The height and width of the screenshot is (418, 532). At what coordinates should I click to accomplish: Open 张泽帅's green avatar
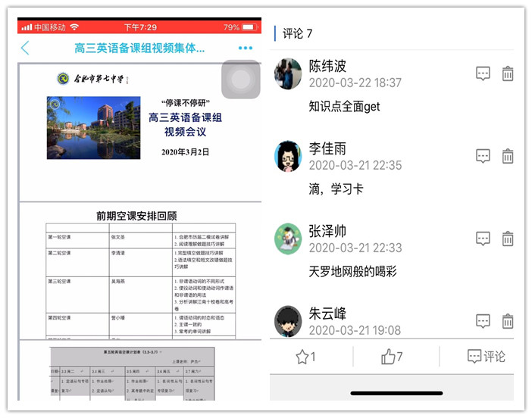(288, 239)
